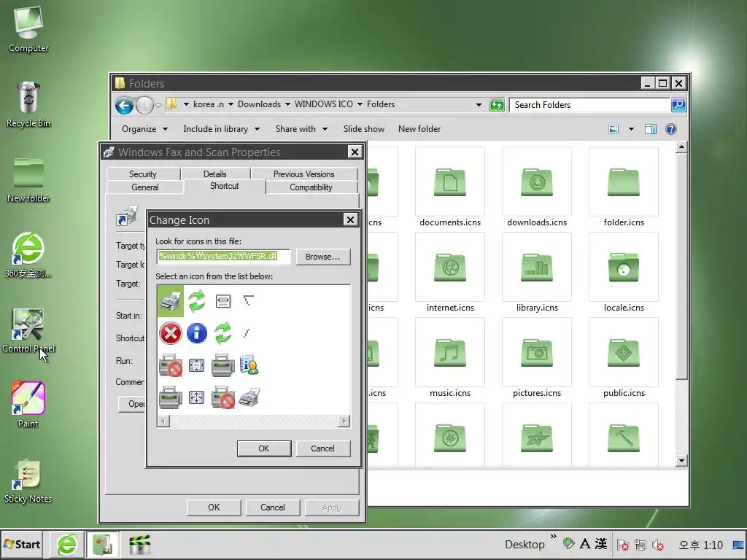Image resolution: width=747 pixels, height=560 pixels.
Task: Pick the blue information icon
Action: click(x=196, y=332)
